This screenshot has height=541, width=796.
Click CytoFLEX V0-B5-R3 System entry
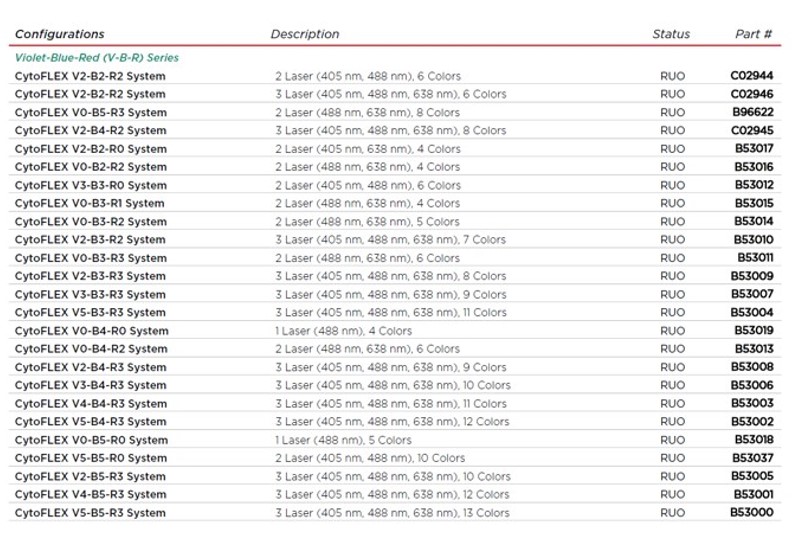[x=90, y=113]
